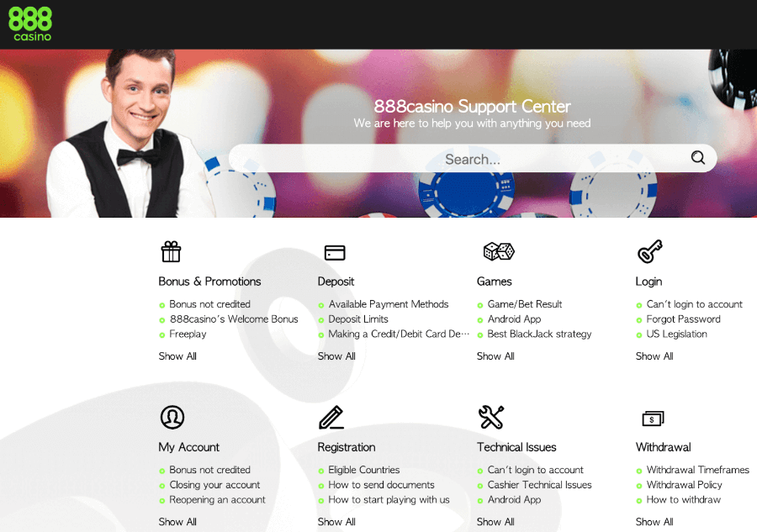Screen dimensions: 757x532
Task: Click the magnifying glass search icon
Action: tap(697, 158)
